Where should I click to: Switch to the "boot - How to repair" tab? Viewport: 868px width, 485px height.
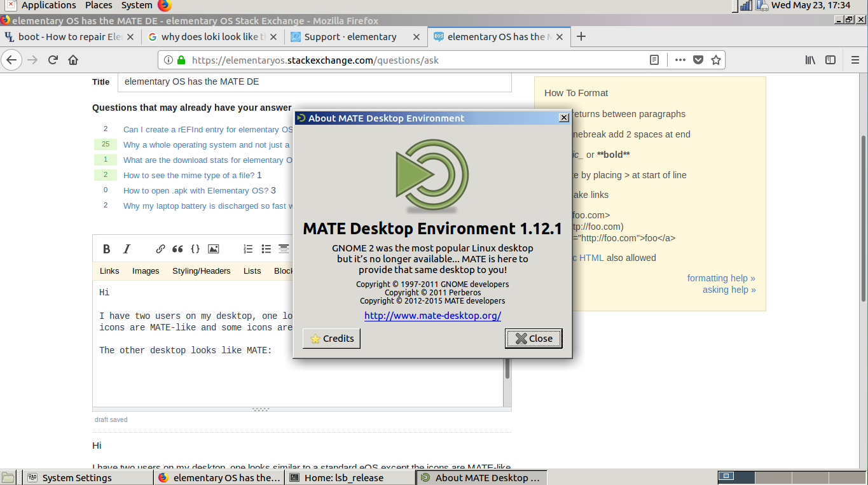[x=70, y=37]
